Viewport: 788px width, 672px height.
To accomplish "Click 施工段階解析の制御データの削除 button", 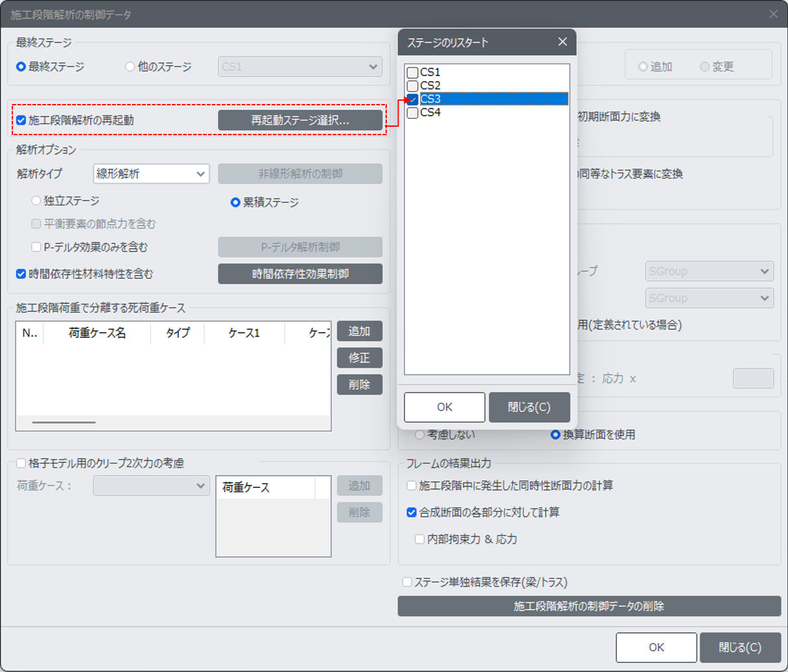I will click(588, 606).
